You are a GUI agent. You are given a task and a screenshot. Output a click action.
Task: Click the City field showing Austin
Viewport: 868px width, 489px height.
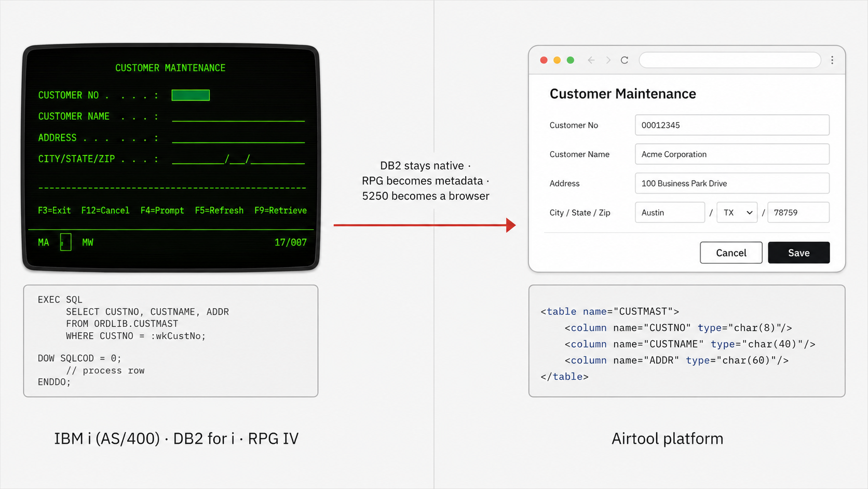pyautogui.click(x=670, y=213)
